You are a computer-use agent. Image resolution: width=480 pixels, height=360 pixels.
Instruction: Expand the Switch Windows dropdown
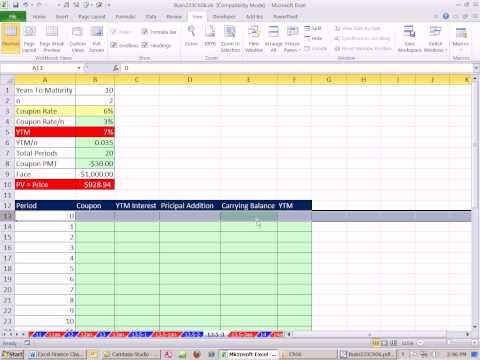[435, 38]
